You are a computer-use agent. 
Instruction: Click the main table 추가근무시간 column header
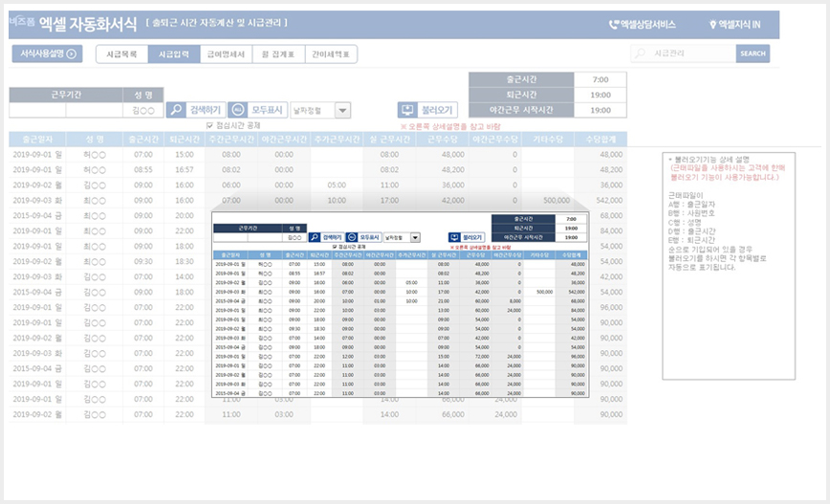337,140
